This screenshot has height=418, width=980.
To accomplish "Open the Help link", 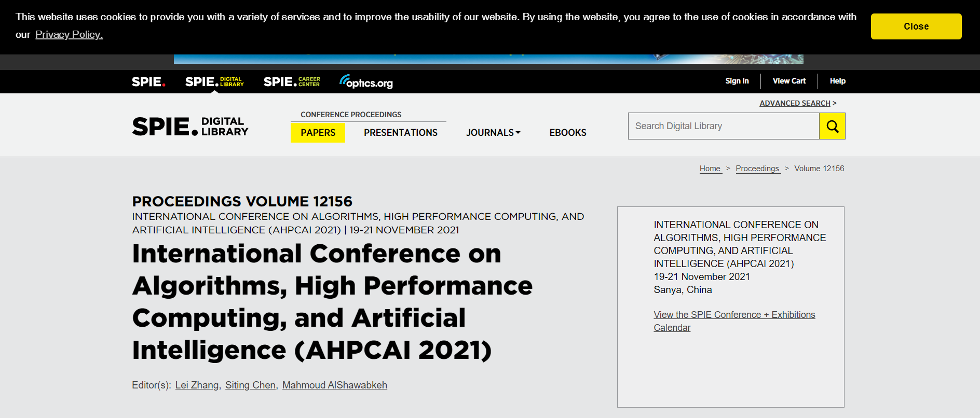I will [838, 81].
